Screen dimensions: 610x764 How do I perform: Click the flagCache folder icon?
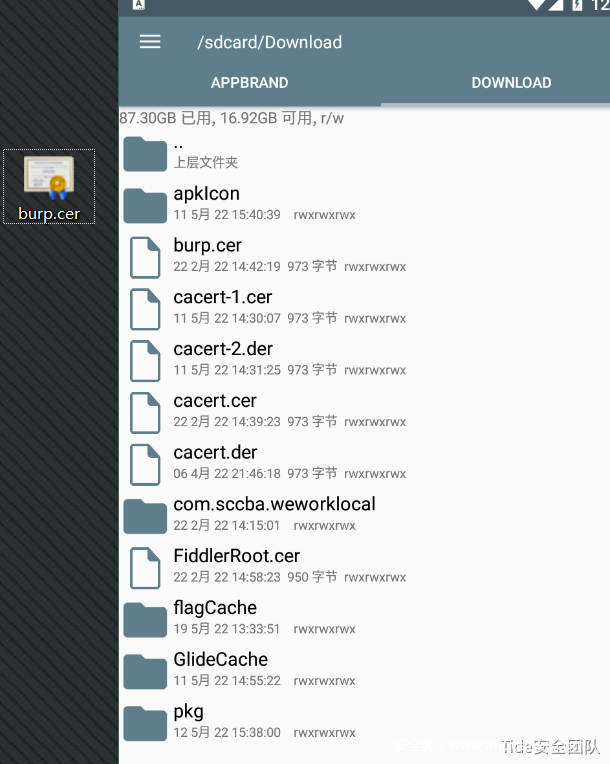tap(145, 620)
